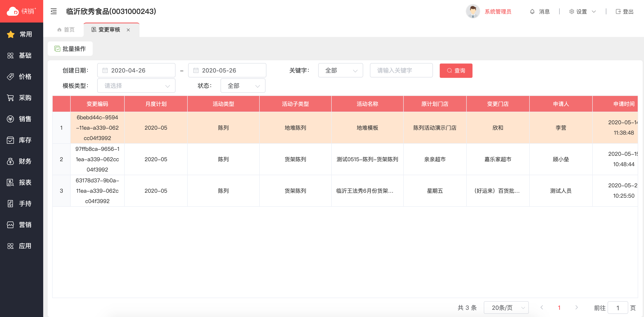
Task: Click applicant 顾小垒 cell
Action: (561, 159)
